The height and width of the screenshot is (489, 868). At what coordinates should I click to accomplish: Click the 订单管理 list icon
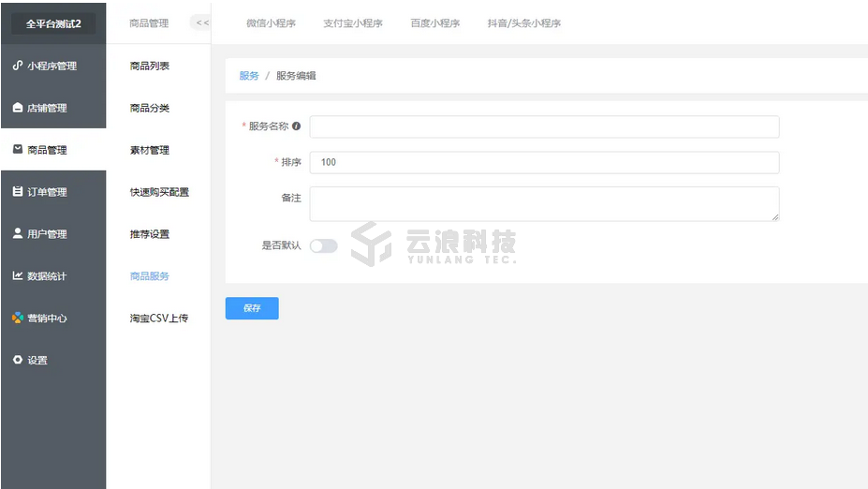pos(17,192)
